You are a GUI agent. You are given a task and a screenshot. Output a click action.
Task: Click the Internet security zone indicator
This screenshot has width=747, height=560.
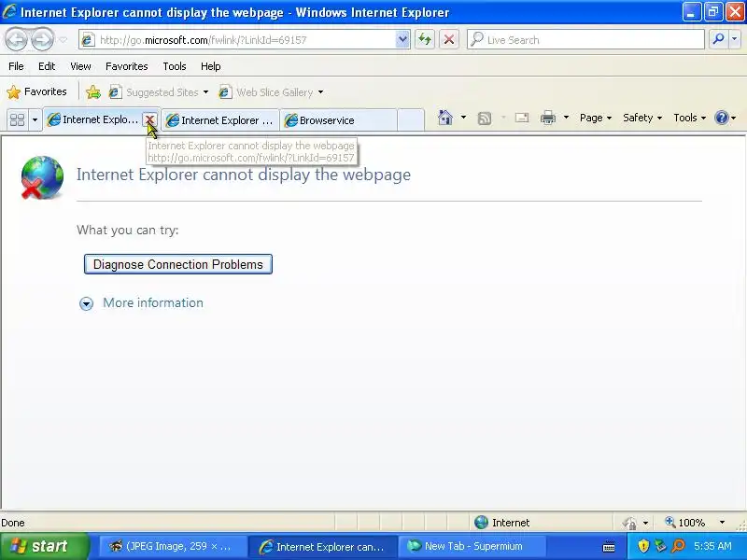pyautogui.click(x=502, y=523)
